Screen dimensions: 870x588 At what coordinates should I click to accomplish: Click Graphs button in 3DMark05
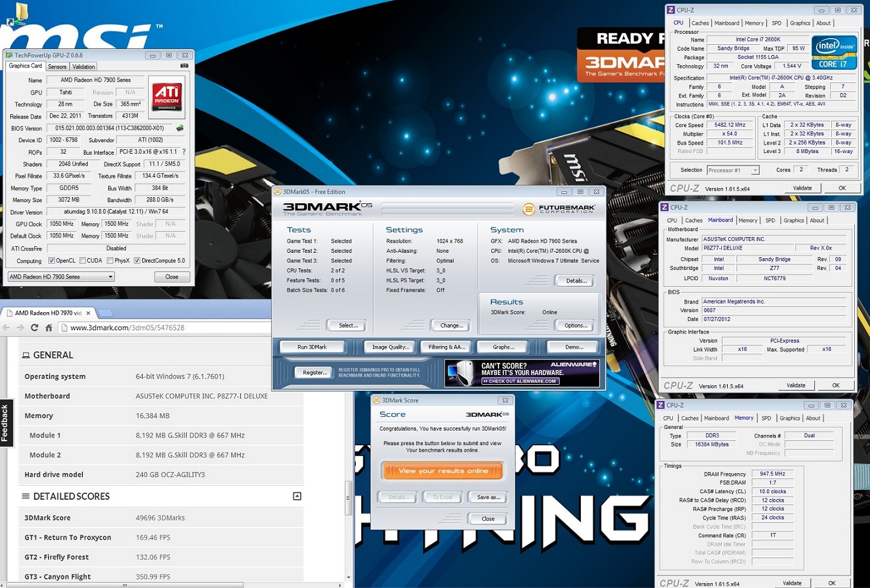[503, 347]
